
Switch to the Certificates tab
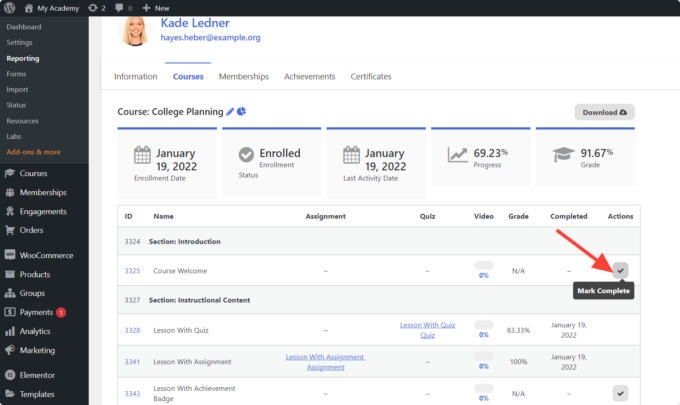point(370,76)
